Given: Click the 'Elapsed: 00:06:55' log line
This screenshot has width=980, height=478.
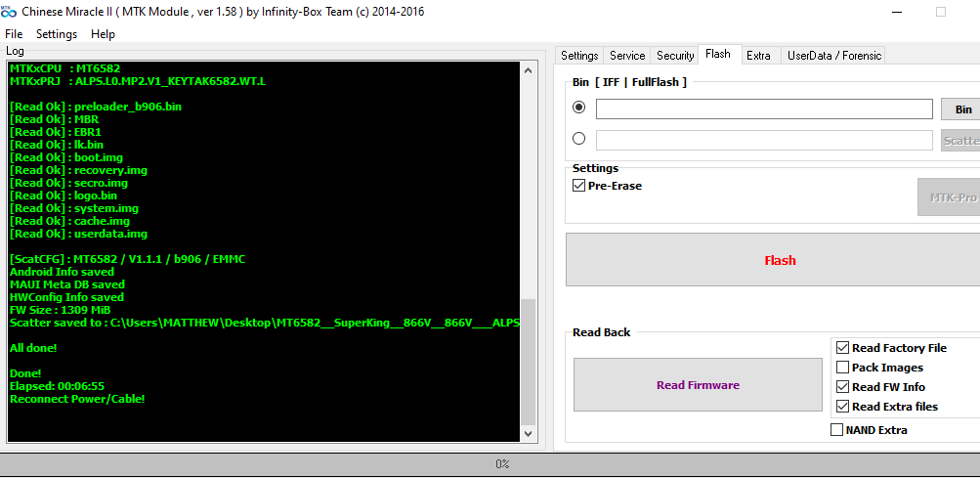Looking at the screenshot, I should pos(57,386).
